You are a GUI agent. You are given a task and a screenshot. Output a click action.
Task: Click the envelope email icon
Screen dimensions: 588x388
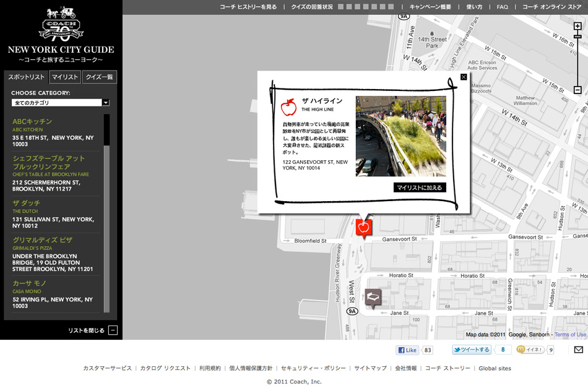pyautogui.click(x=579, y=350)
